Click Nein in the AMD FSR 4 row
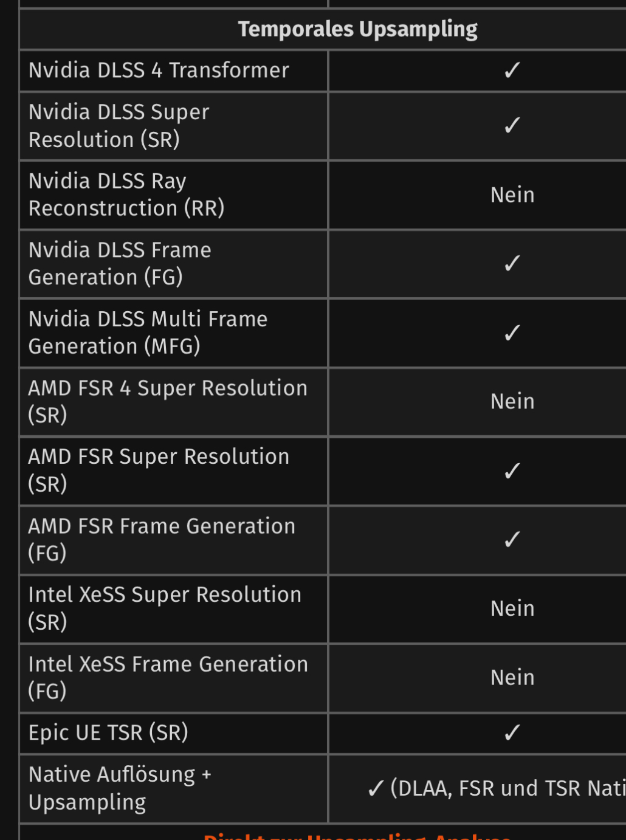 tap(512, 402)
